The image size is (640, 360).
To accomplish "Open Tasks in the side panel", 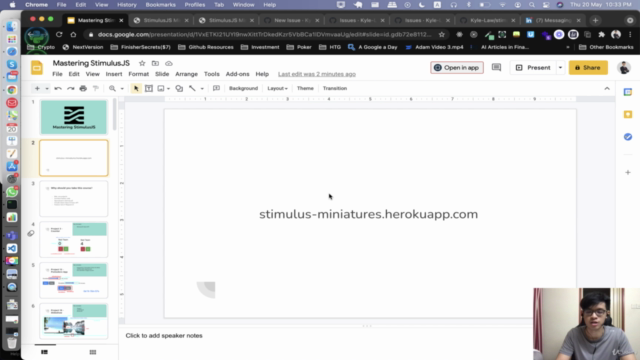I will tap(628, 137).
